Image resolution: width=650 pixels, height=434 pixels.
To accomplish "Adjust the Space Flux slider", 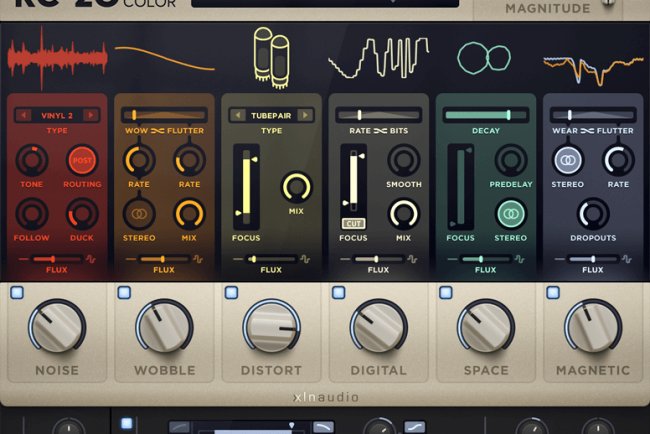I will (x=486, y=259).
